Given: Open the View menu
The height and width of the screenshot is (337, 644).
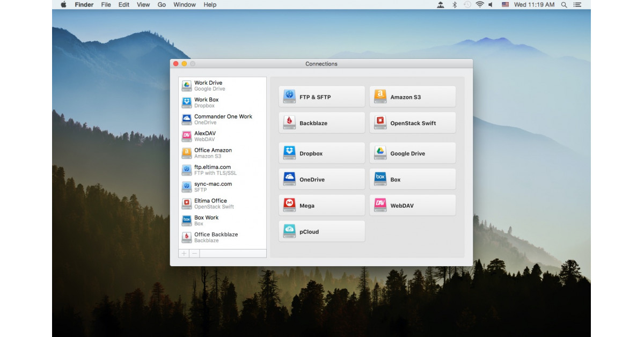Looking at the screenshot, I should pos(143,5).
